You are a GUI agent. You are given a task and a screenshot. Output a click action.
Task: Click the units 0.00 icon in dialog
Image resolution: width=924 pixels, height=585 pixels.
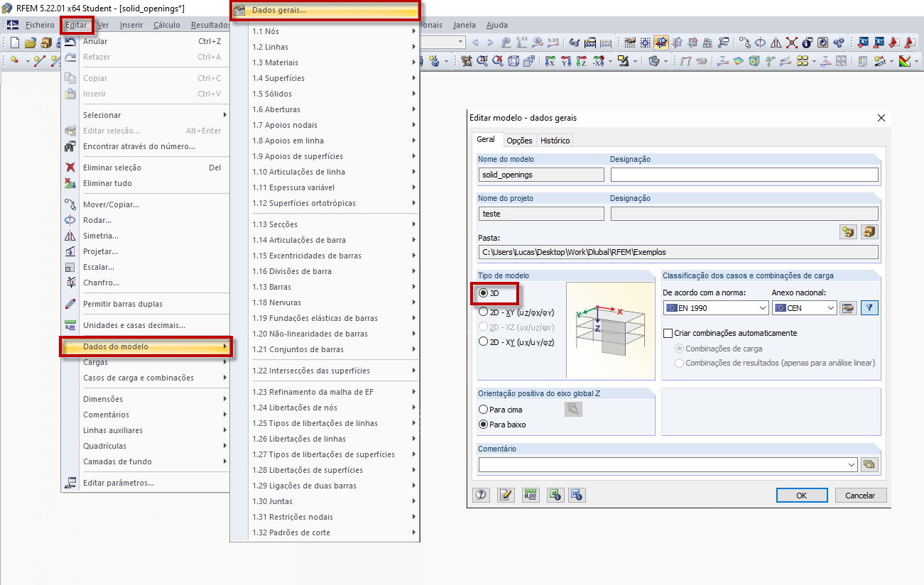point(531,495)
